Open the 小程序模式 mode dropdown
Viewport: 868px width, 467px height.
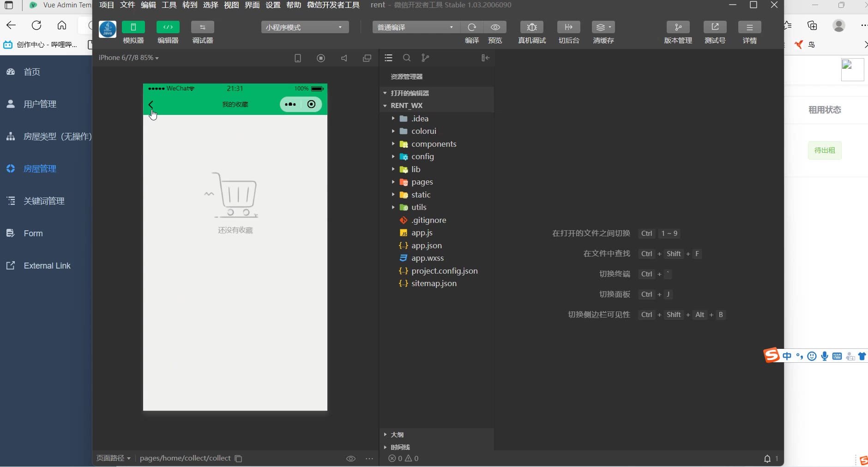coord(305,27)
